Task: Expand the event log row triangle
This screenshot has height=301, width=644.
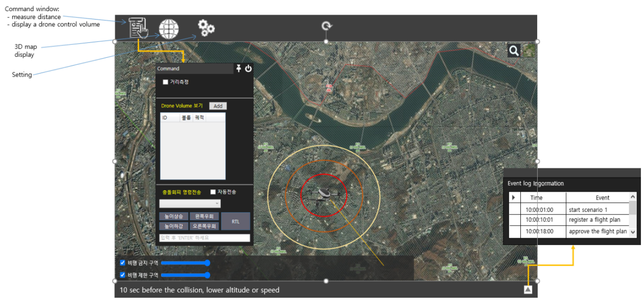Action: pyautogui.click(x=513, y=197)
